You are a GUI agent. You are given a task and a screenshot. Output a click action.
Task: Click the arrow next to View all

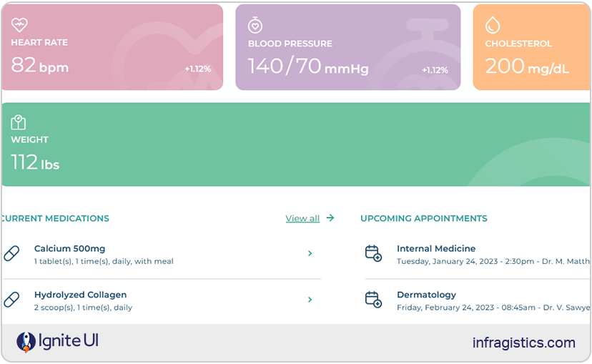pyautogui.click(x=330, y=218)
